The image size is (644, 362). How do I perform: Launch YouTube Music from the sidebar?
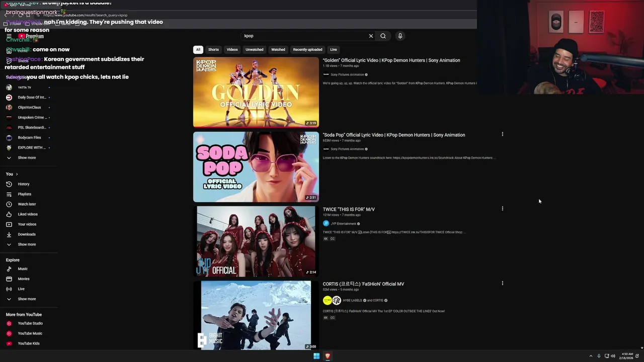click(29, 333)
